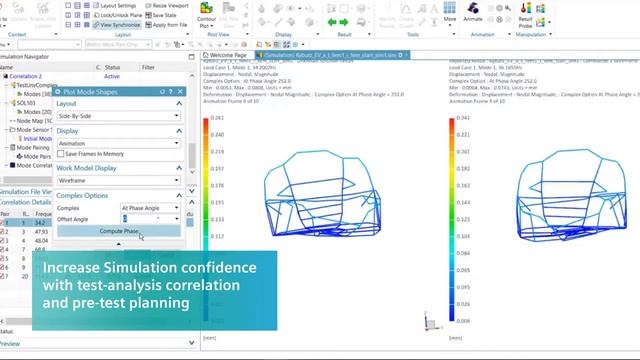
Task: Click Resize Viewport in Layout group
Action: tap(167, 5)
